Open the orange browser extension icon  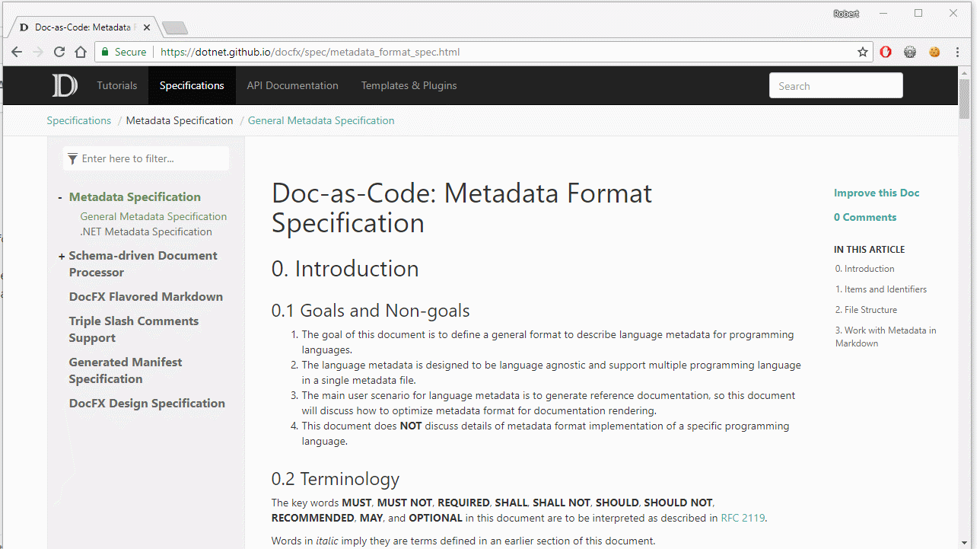(x=934, y=52)
